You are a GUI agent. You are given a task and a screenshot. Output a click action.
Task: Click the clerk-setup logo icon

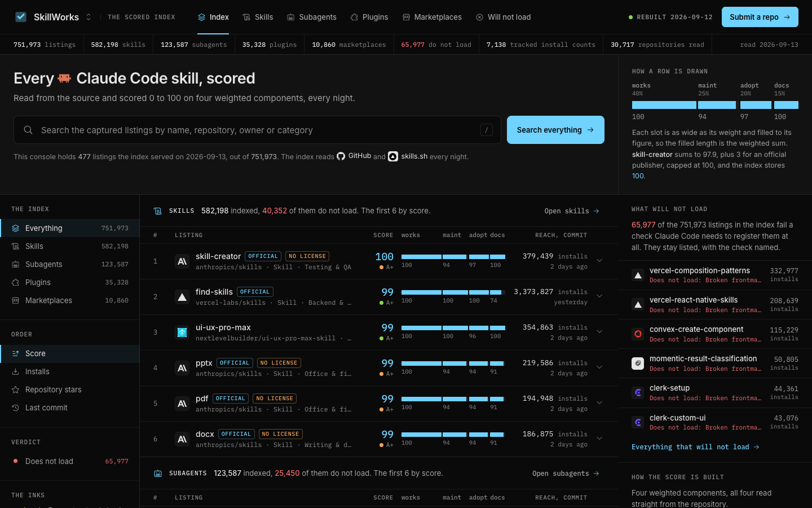click(638, 392)
